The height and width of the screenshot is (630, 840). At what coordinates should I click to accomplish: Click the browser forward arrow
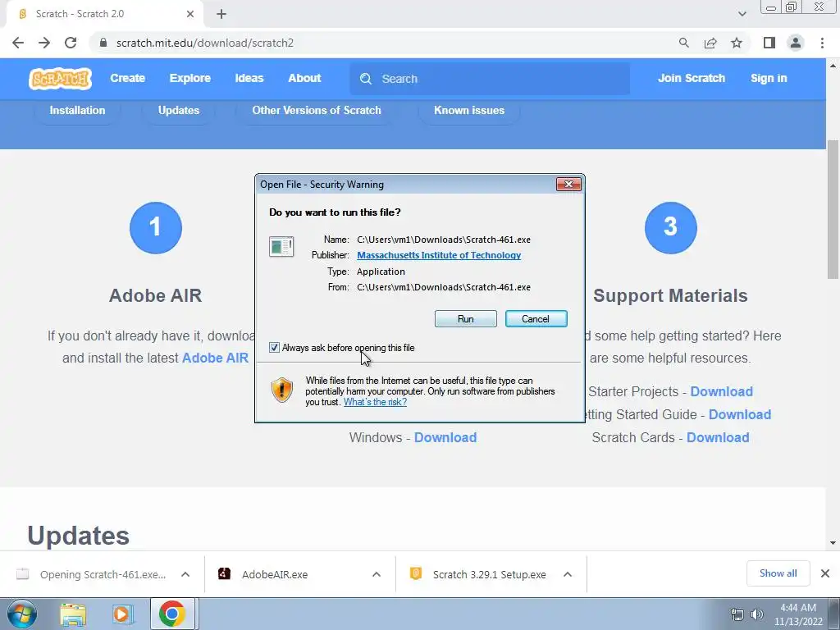tap(44, 43)
